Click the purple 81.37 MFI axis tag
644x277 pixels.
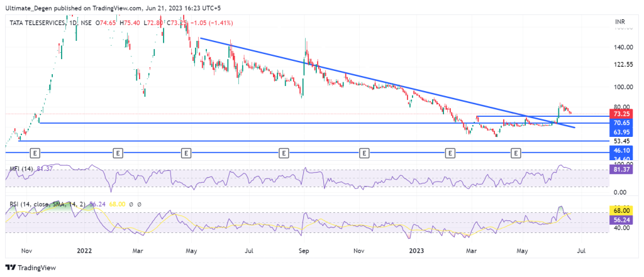621,170
